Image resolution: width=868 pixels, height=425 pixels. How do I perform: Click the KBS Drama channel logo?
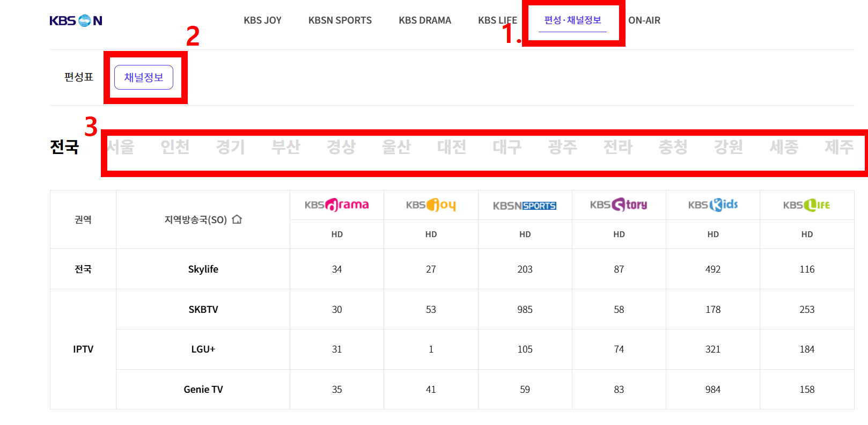(x=337, y=205)
